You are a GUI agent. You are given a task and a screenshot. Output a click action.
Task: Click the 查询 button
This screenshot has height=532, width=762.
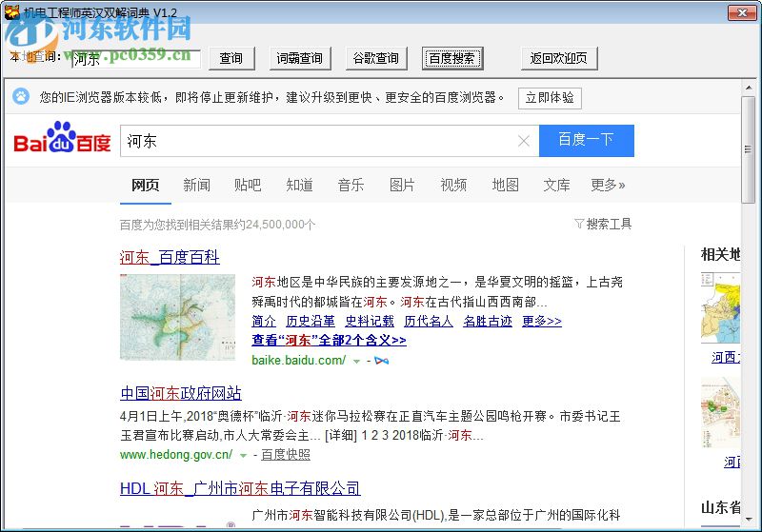coord(231,58)
